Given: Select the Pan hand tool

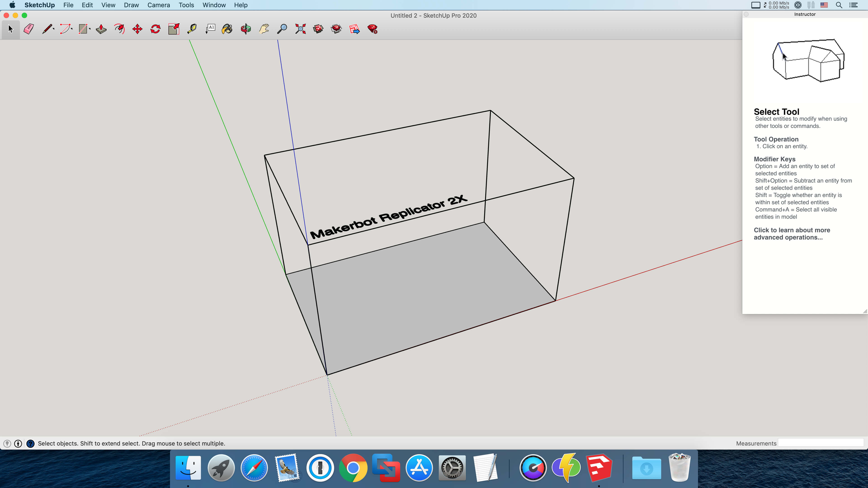Looking at the screenshot, I should (264, 29).
